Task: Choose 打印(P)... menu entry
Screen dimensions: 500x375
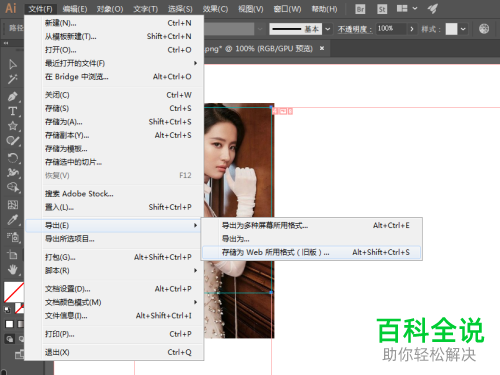Action: tap(114, 334)
